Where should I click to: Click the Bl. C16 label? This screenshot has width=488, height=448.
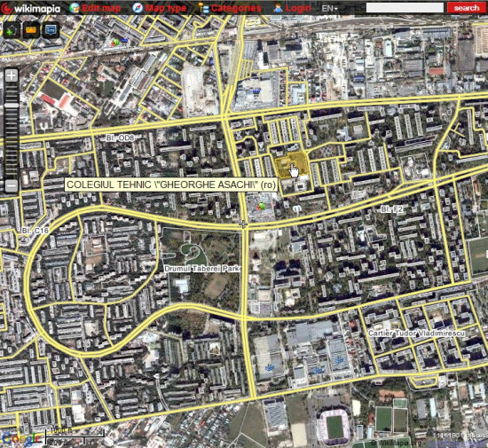click(x=35, y=231)
